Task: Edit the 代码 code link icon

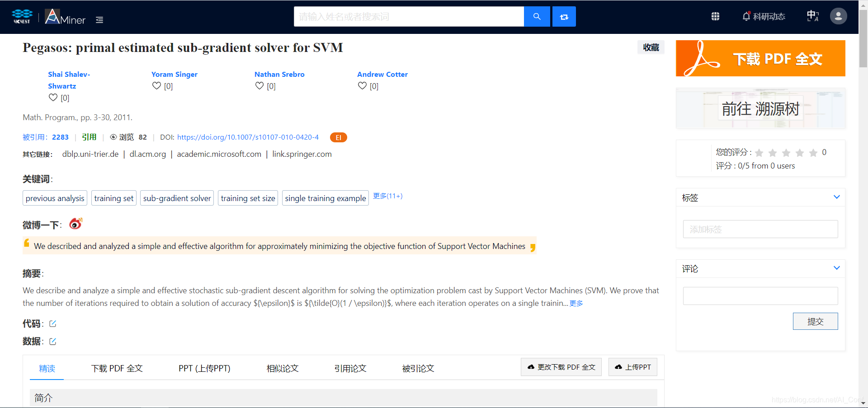Action: 52,324
